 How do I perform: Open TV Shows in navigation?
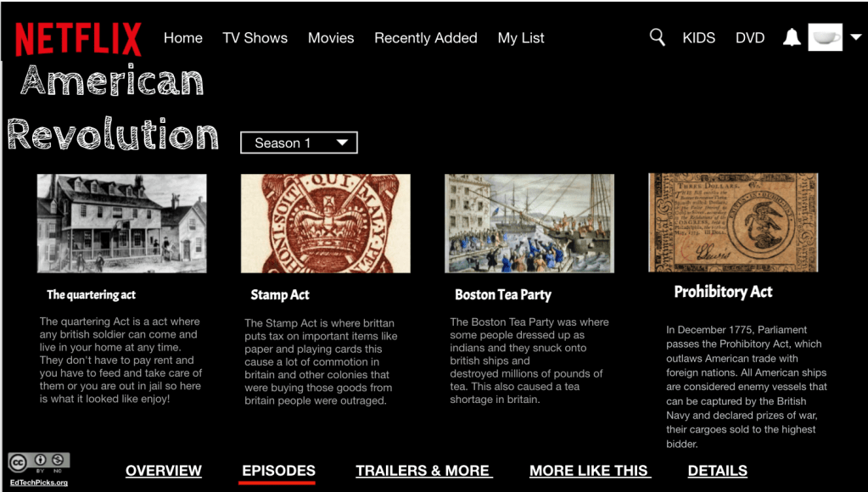(255, 37)
